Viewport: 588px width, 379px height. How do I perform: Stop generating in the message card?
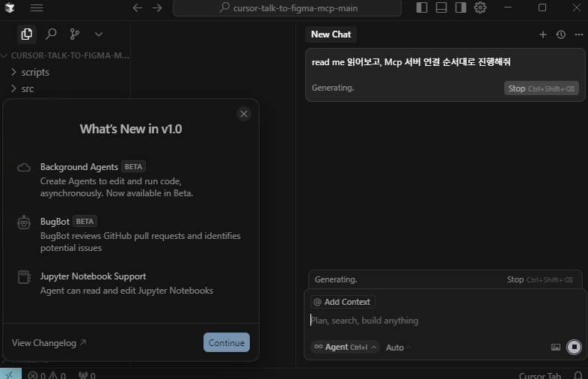point(541,88)
